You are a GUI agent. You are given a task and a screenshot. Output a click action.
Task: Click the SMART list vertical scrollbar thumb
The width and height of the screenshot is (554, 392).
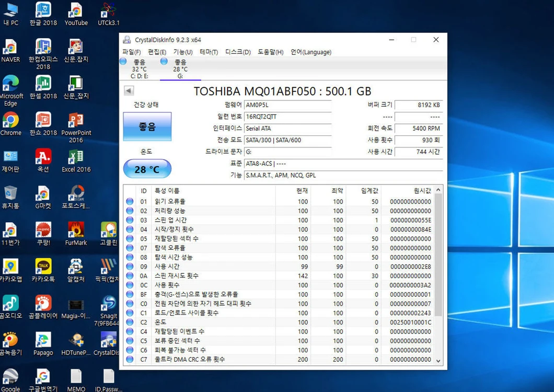pos(438,255)
